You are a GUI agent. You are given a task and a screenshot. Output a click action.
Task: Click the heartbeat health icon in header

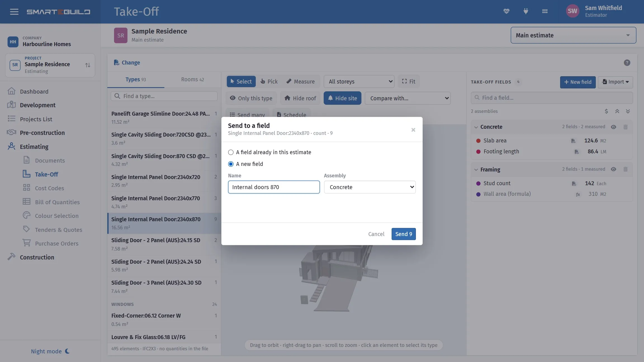tap(506, 11)
